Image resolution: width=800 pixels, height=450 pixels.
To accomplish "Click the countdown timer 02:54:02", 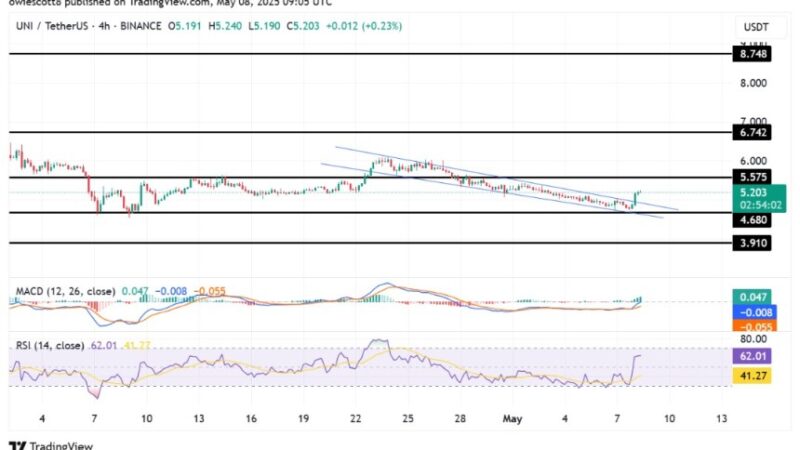I will [761, 205].
